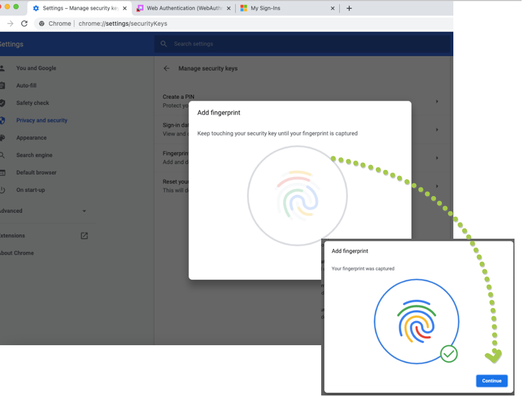Click the Keep touching your security key instruction

click(277, 133)
